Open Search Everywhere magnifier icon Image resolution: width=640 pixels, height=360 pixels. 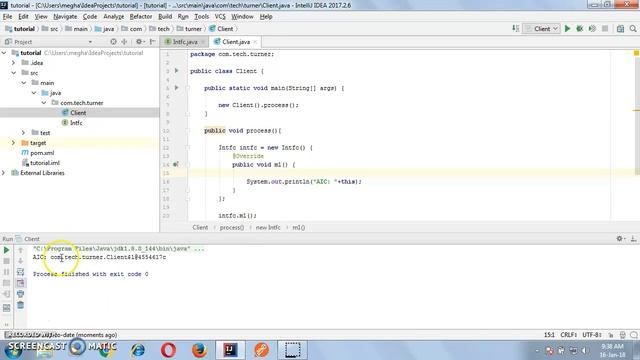633,29
